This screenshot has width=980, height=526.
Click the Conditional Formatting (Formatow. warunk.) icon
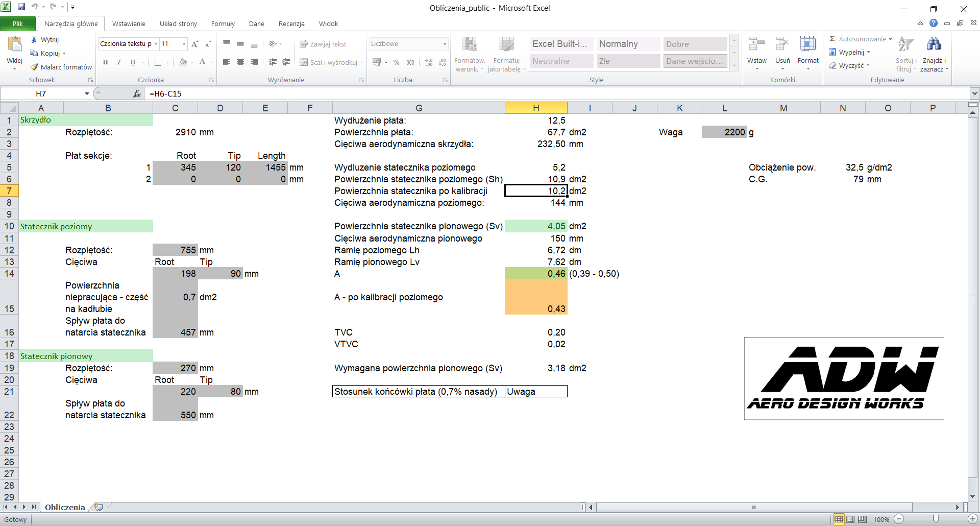coord(469,45)
